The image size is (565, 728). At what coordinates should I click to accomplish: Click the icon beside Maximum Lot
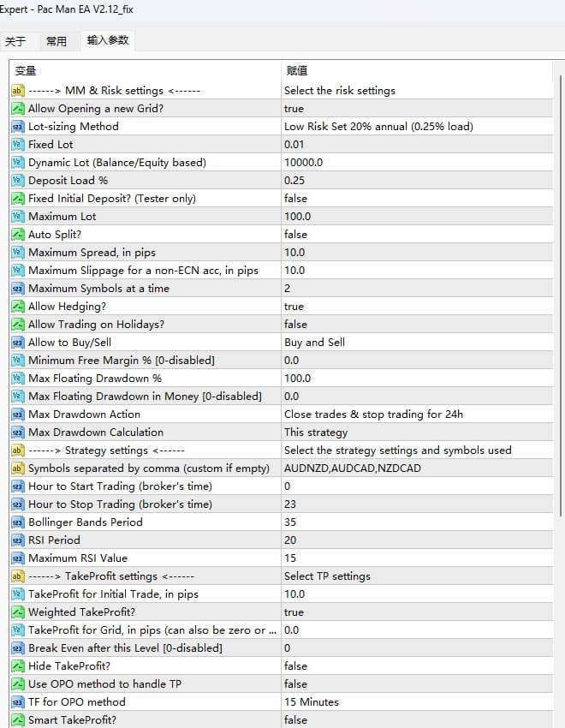pyautogui.click(x=18, y=217)
